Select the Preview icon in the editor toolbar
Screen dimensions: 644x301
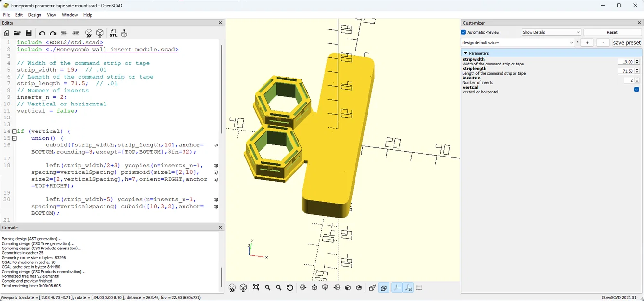coord(89,33)
